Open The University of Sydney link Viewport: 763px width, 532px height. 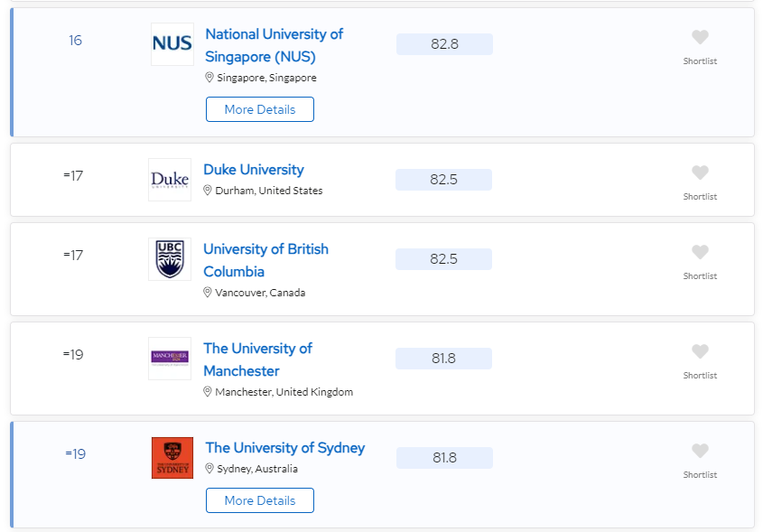[285, 448]
